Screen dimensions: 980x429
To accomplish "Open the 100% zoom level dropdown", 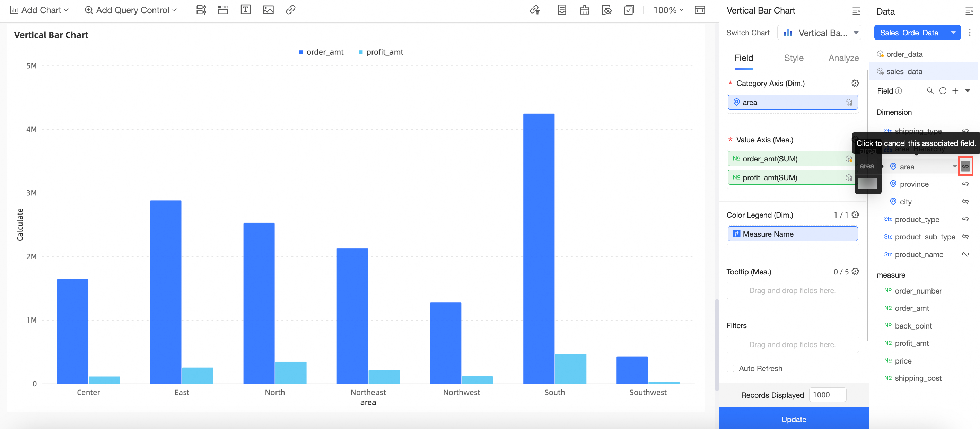I will click(668, 10).
